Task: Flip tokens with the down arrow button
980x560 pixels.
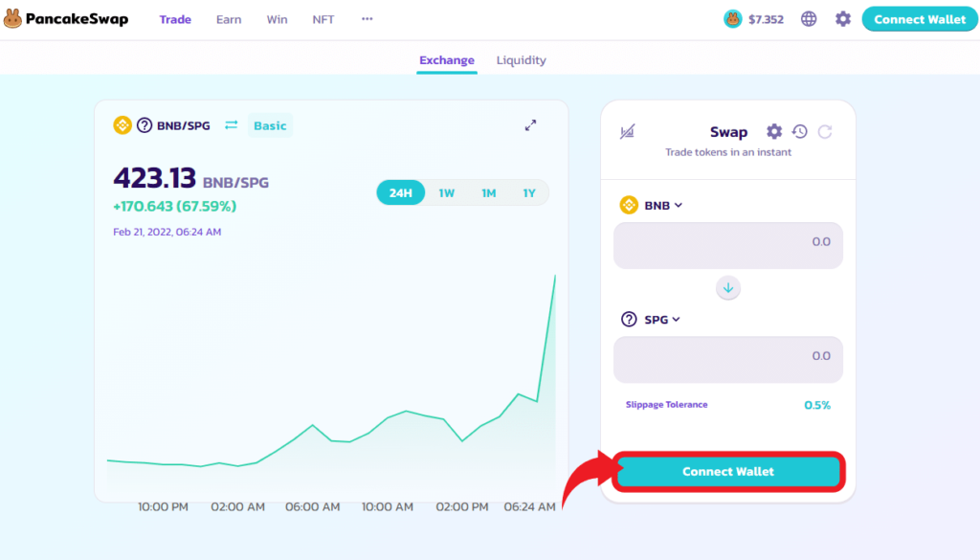Action: [728, 288]
